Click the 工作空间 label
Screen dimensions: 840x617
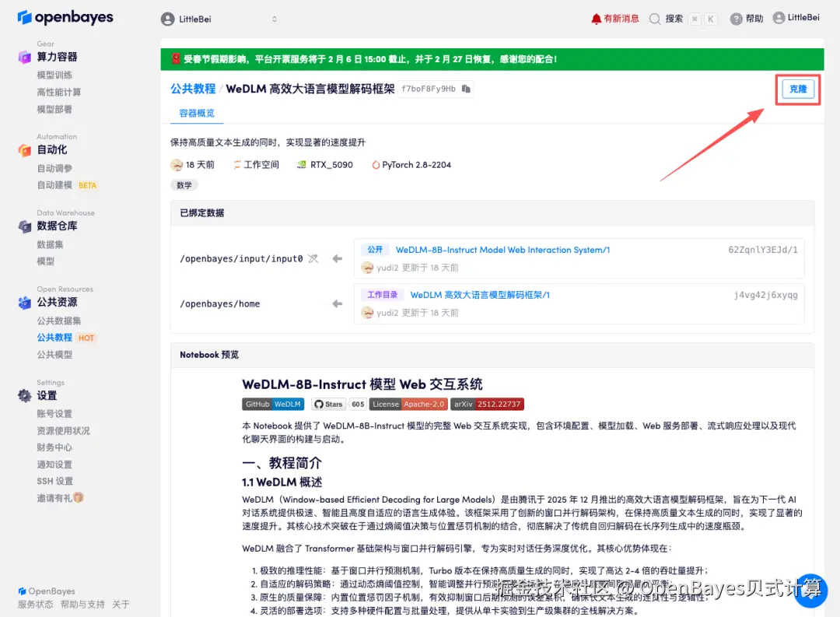click(256, 165)
